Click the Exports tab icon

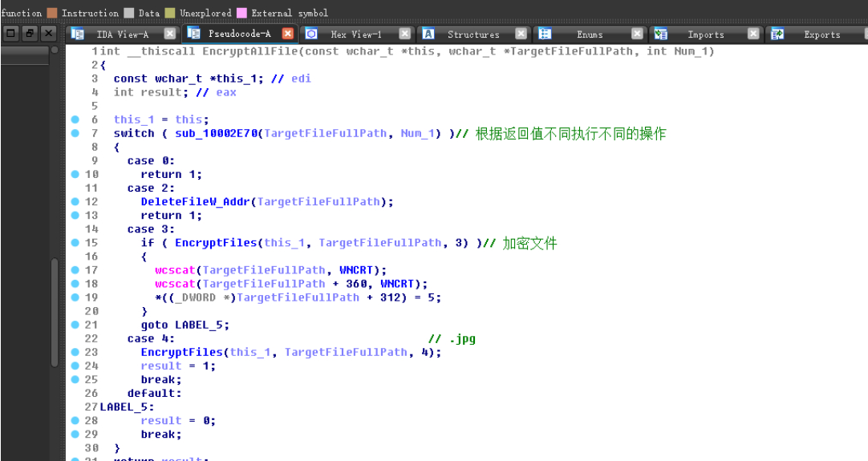click(x=777, y=34)
